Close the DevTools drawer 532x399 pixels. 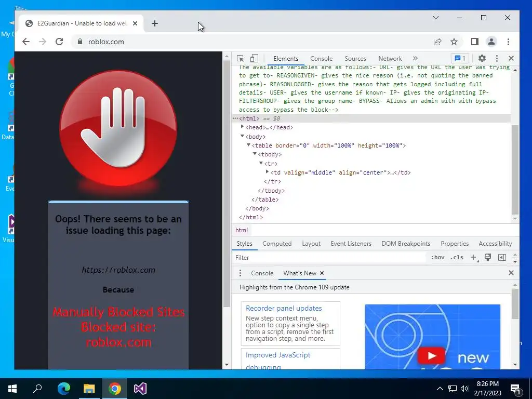tap(511, 273)
